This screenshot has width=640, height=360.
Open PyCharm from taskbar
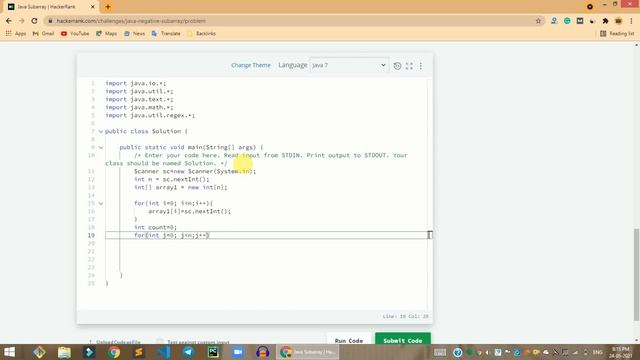tap(213, 352)
